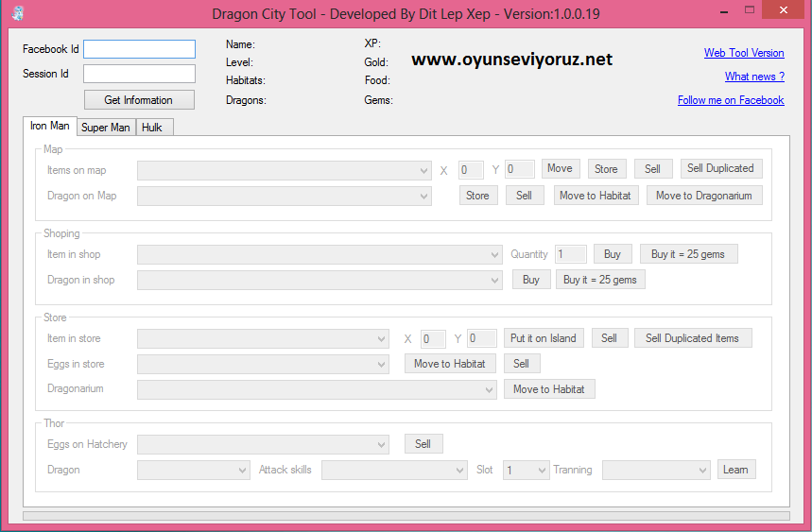Click the Move button in Map group

click(x=561, y=169)
